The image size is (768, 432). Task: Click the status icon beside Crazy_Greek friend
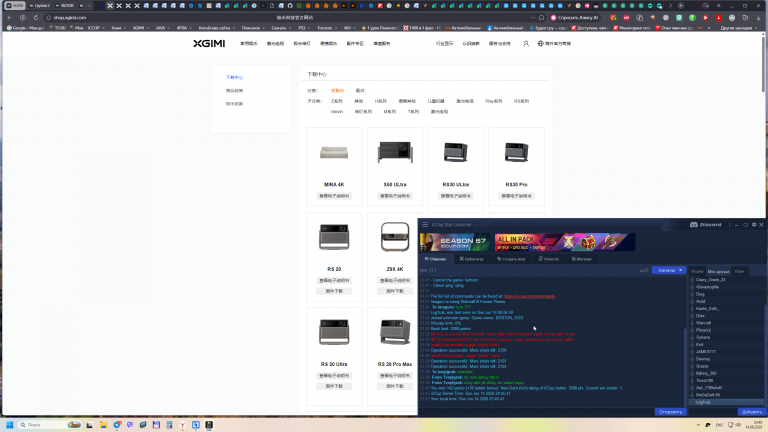[x=692, y=280]
